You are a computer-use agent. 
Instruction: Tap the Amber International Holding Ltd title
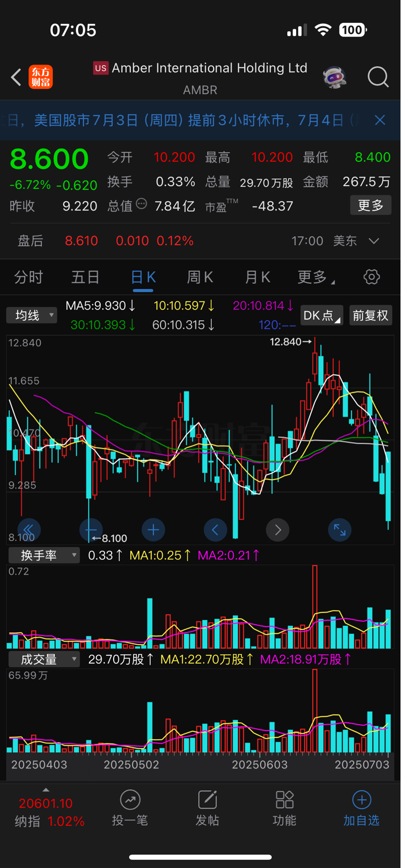[209, 68]
